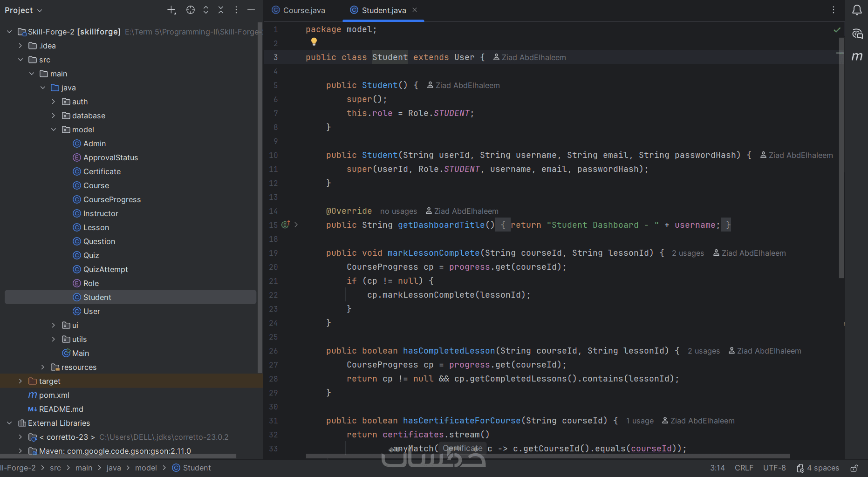Click Select Opened File crosshair icon

(191, 10)
